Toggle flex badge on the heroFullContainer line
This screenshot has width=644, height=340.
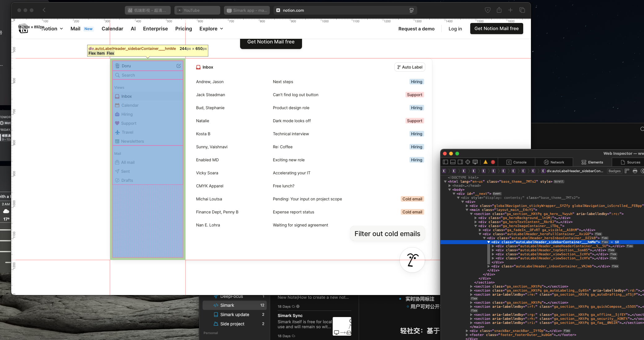(x=598, y=234)
